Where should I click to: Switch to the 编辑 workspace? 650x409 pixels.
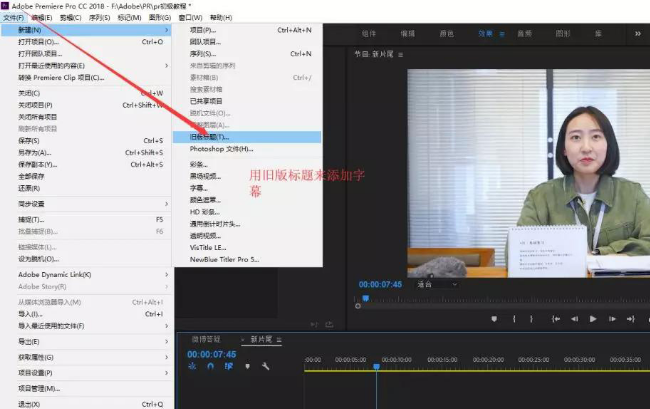click(407, 34)
